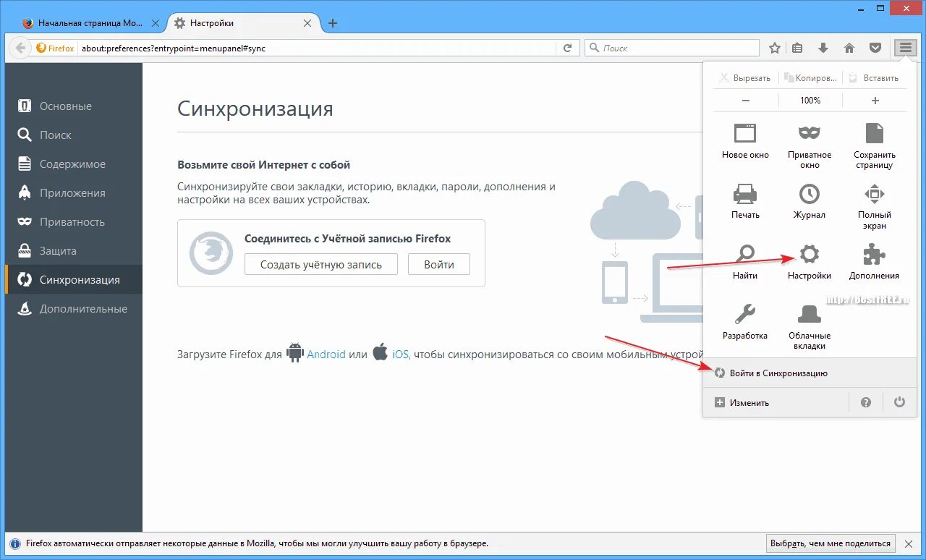Viewport: 926px width, 560px height.
Task: Click the search magnifier icon in search box
Action: click(594, 48)
